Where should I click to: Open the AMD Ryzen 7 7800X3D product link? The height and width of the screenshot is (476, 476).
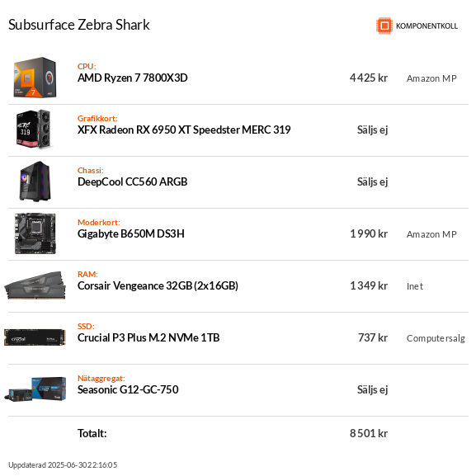pos(132,78)
